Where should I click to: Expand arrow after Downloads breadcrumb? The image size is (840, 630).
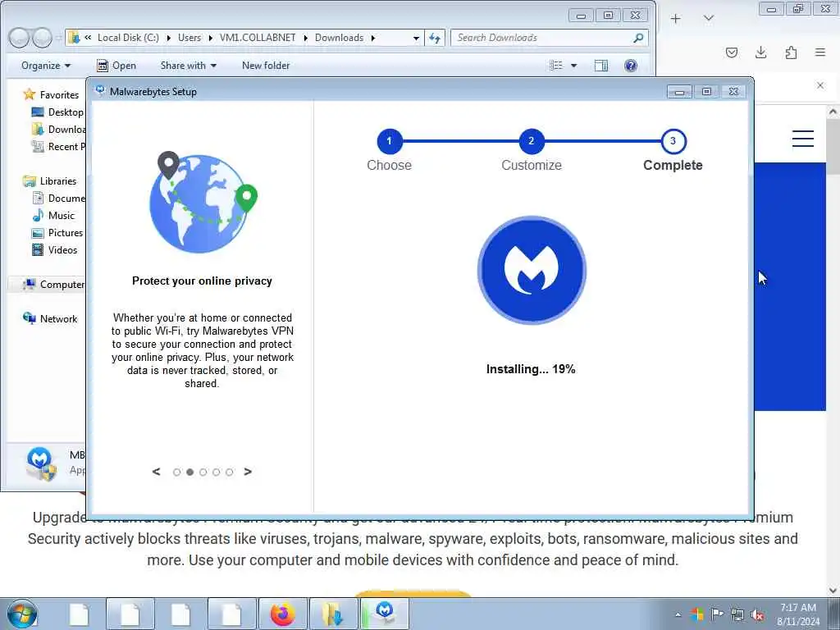pyautogui.click(x=373, y=38)
